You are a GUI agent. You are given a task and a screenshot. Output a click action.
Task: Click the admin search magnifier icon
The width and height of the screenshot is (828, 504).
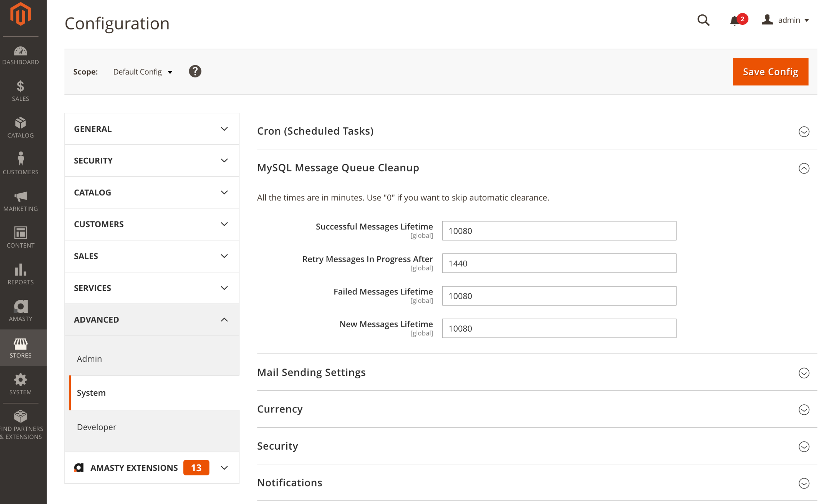pyautogui.click(x=703, y=21)
